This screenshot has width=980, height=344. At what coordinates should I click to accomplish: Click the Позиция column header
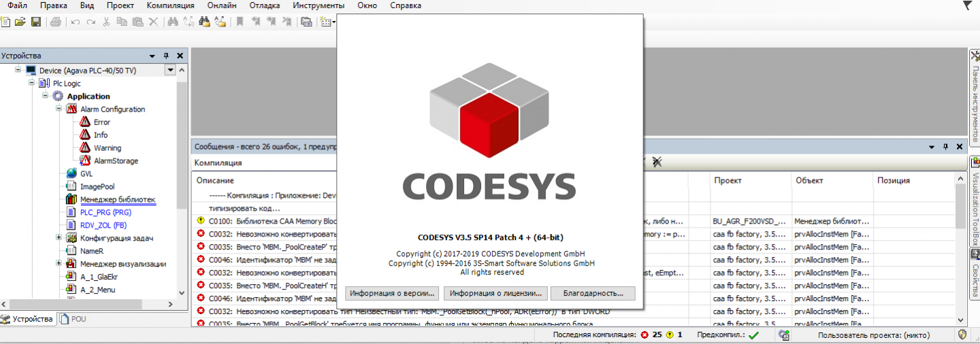point(894,180)
